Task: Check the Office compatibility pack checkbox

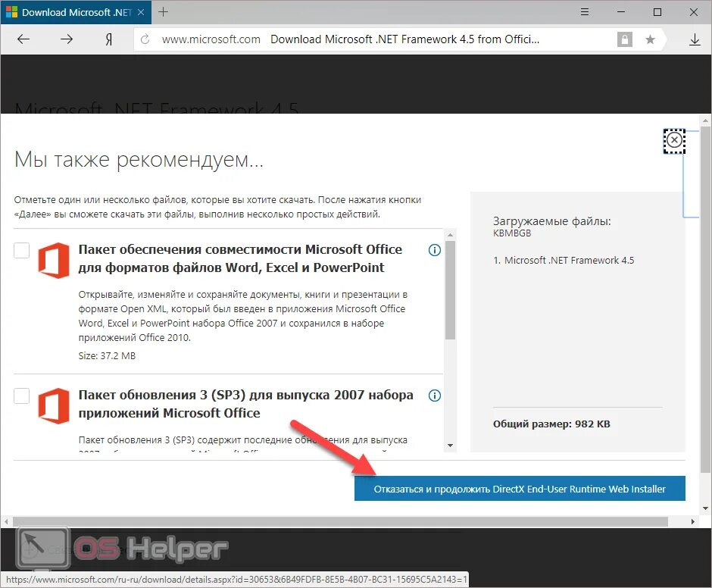Action: pos(21,250)
